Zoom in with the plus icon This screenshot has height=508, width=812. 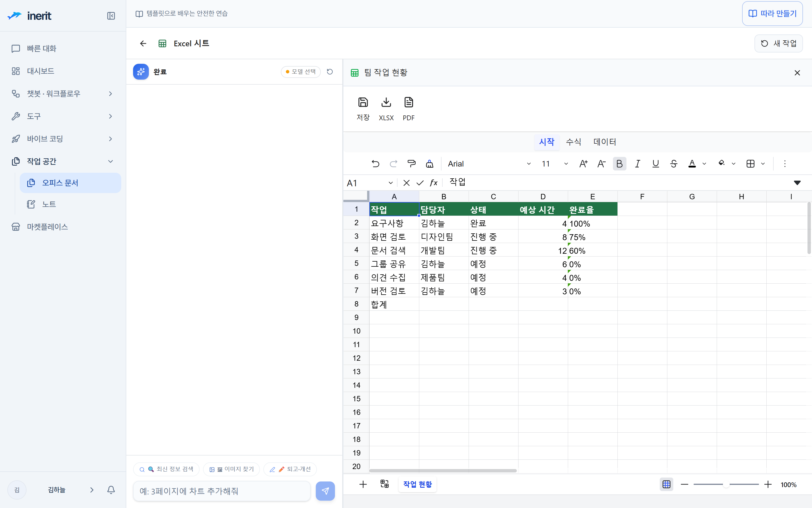pos(768,485)
